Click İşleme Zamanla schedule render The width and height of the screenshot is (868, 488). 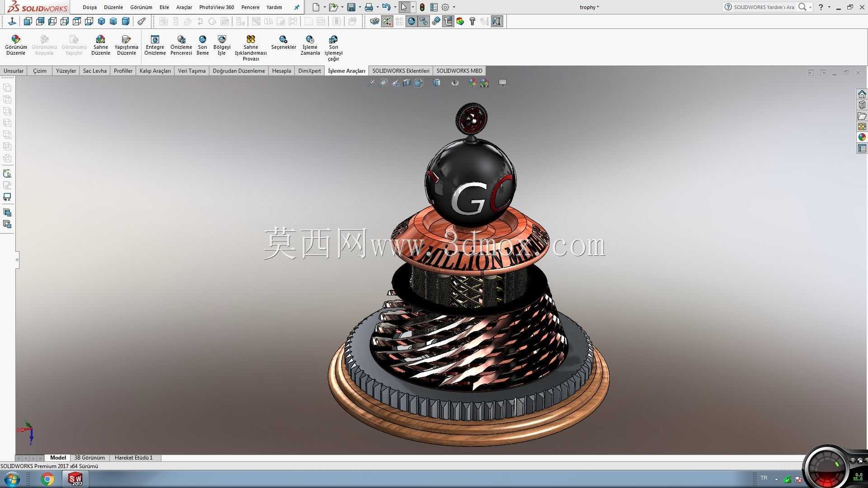click(x=310, y=45)
